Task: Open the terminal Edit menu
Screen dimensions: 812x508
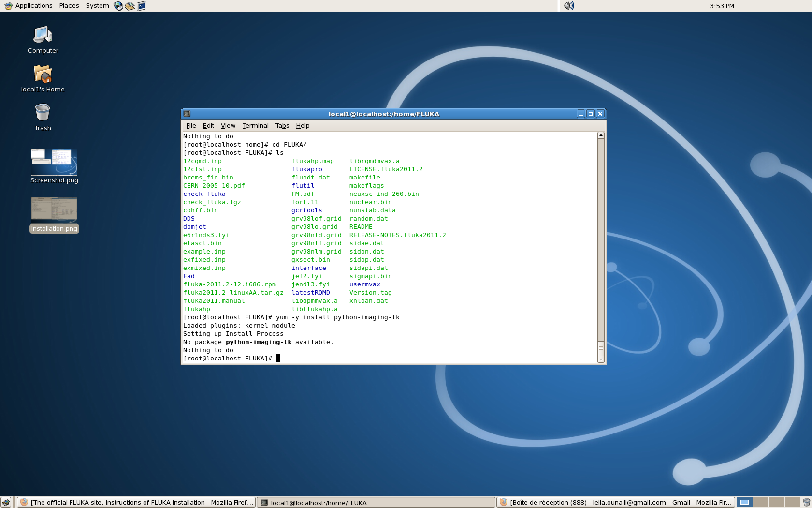Action: pos(208,125)
